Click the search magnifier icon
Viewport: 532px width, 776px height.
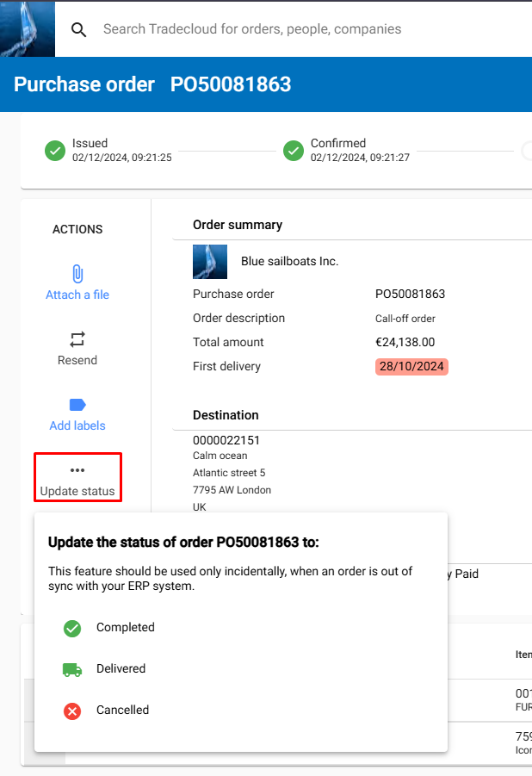coord(78,29)
